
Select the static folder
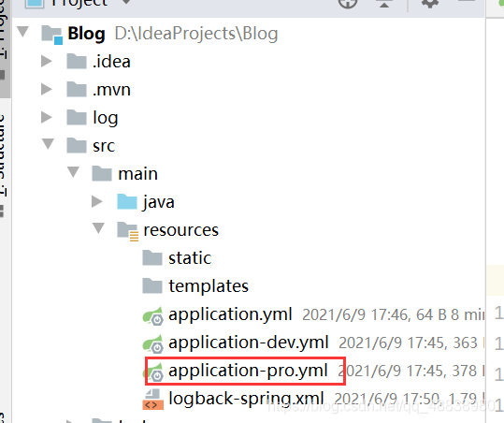(x=190, y=258)
